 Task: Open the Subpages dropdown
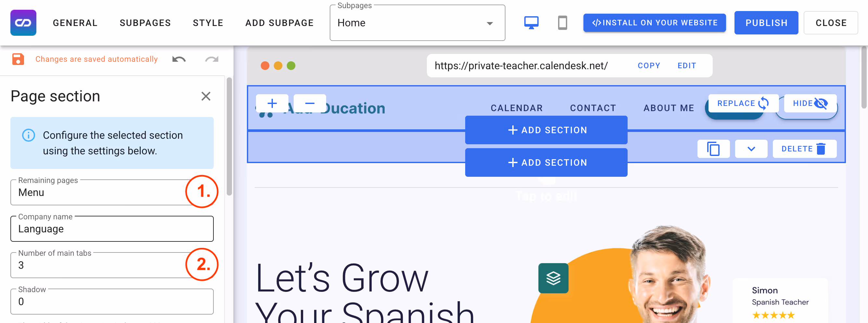(417, 23)
